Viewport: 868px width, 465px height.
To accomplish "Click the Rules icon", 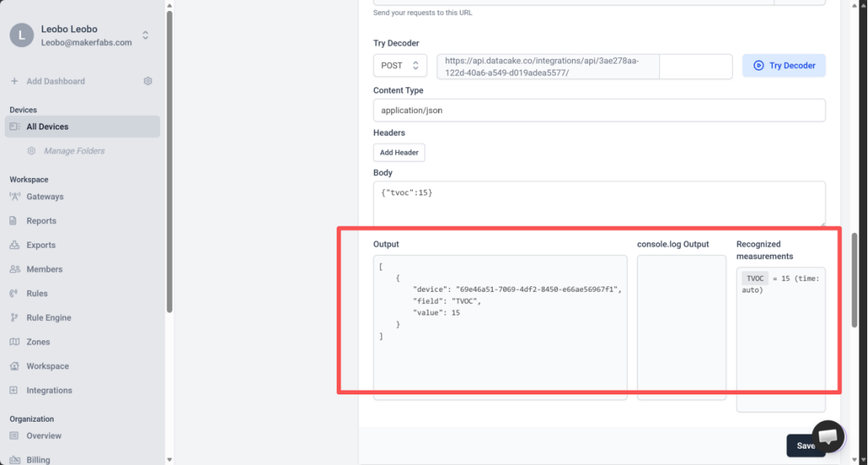I will (x=14, y=293).
